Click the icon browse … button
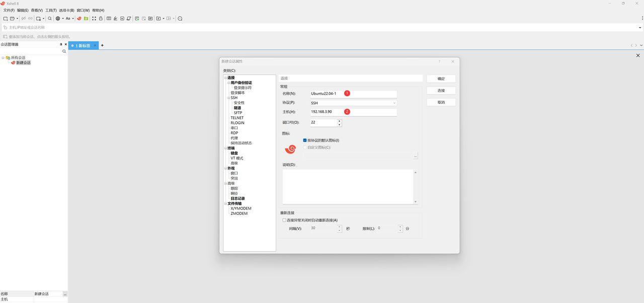This screenshot has height=303, width=644. pos(416,157)
